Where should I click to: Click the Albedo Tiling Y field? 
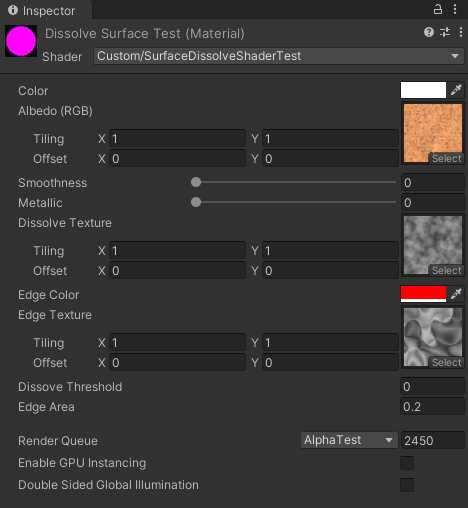coord(330,139)
